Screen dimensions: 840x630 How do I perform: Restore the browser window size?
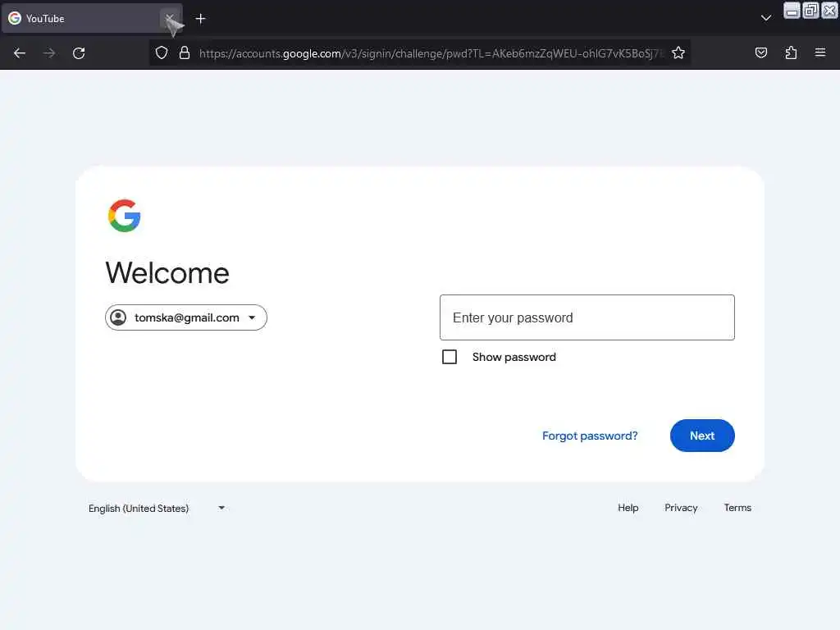click(810, 10)
